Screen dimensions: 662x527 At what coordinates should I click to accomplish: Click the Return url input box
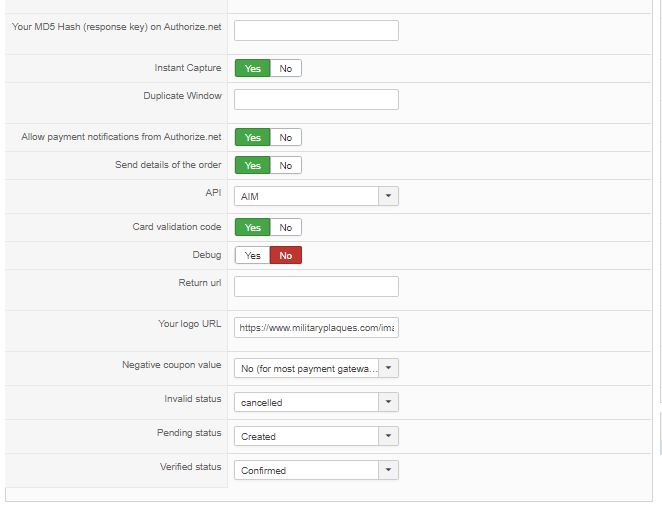(x=316, y=286)
